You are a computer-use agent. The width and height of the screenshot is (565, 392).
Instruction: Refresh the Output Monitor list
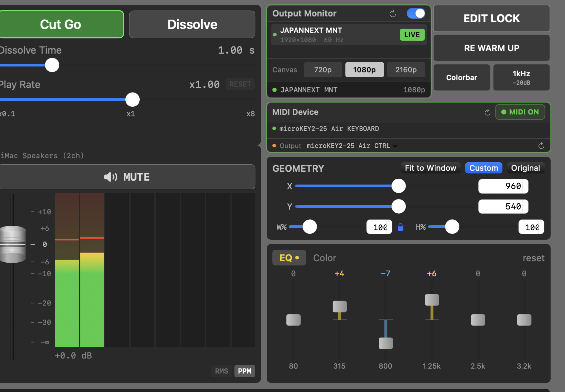tap(392, 13)
